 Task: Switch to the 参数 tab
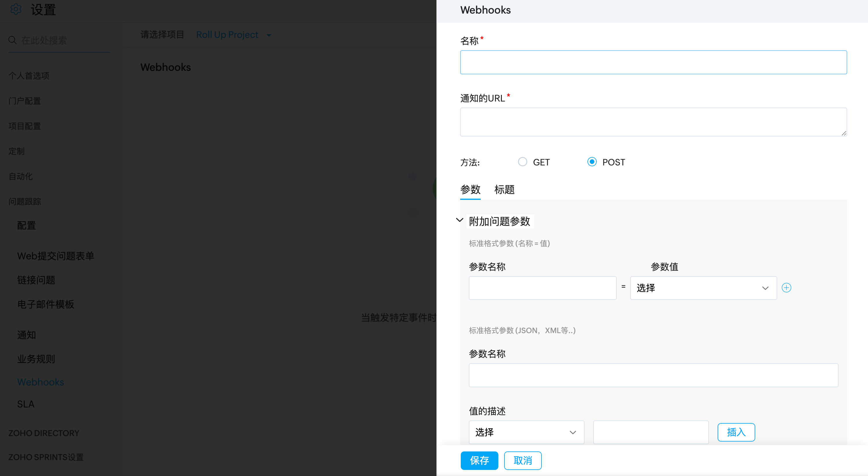[x=470, y=190]
